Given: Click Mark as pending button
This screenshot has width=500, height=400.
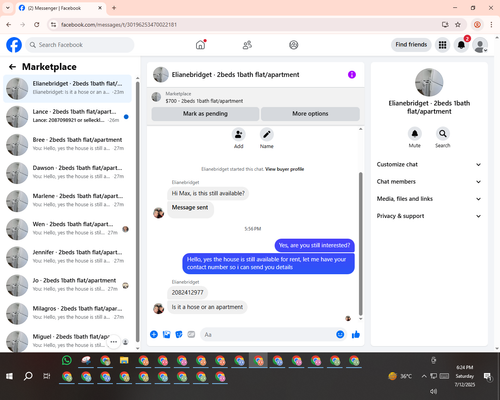Looking at the screenshot, I should 205,114.
